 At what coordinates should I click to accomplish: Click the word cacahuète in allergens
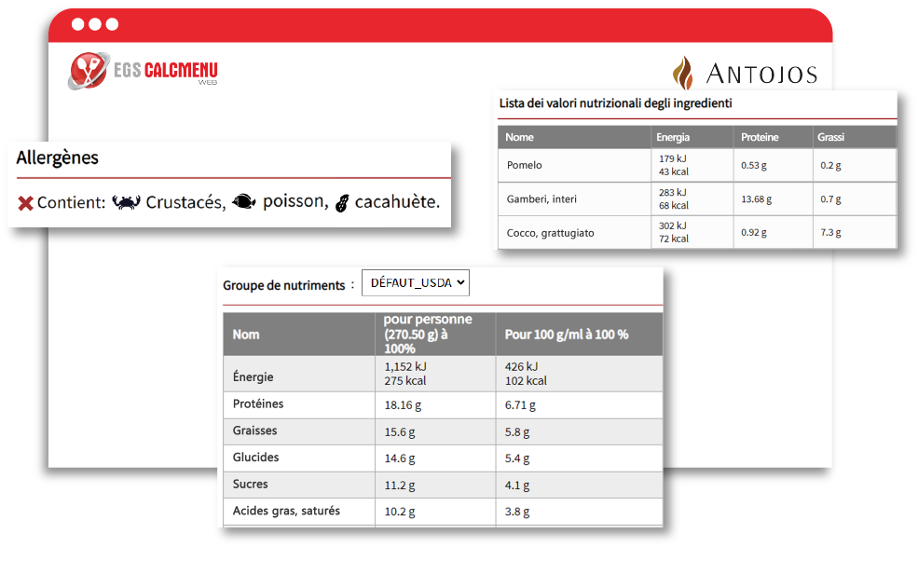click(397, 201)
